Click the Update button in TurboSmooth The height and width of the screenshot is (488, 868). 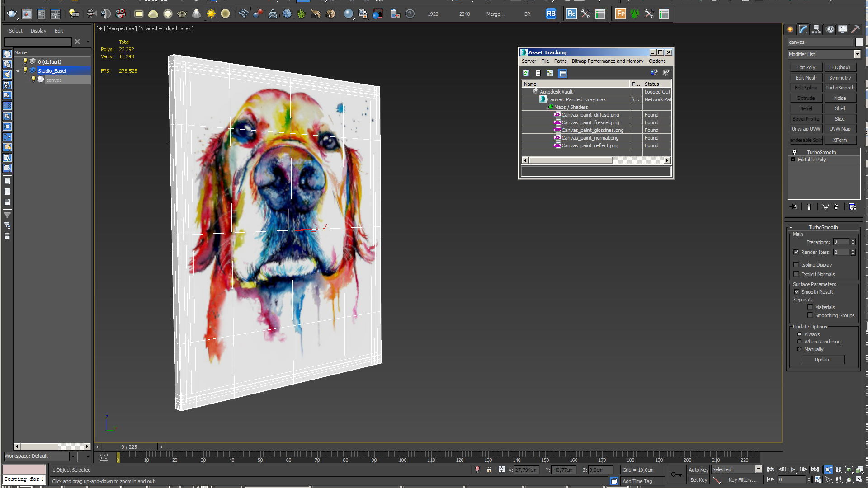(822, 360)
